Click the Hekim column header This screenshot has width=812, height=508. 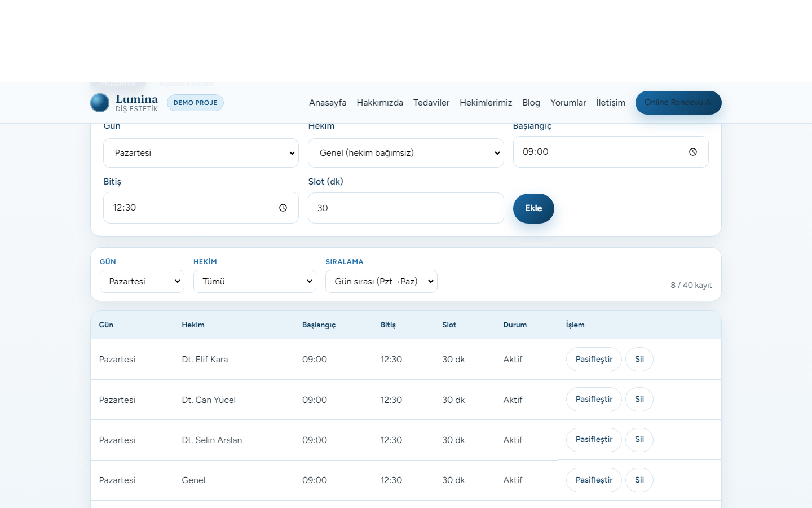pyautogui.click(x=193, y=325)
